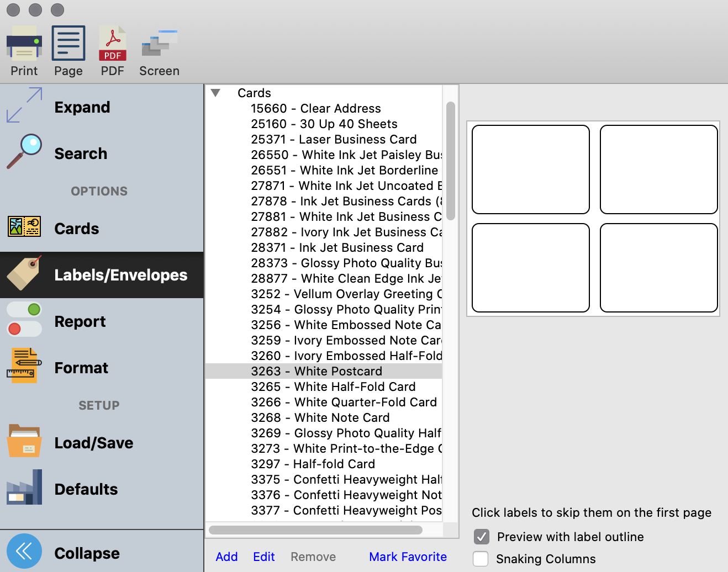The height and width of the screenshot is (572, 728).
Task: Export using the PDF icon
Action: [113, 43]
